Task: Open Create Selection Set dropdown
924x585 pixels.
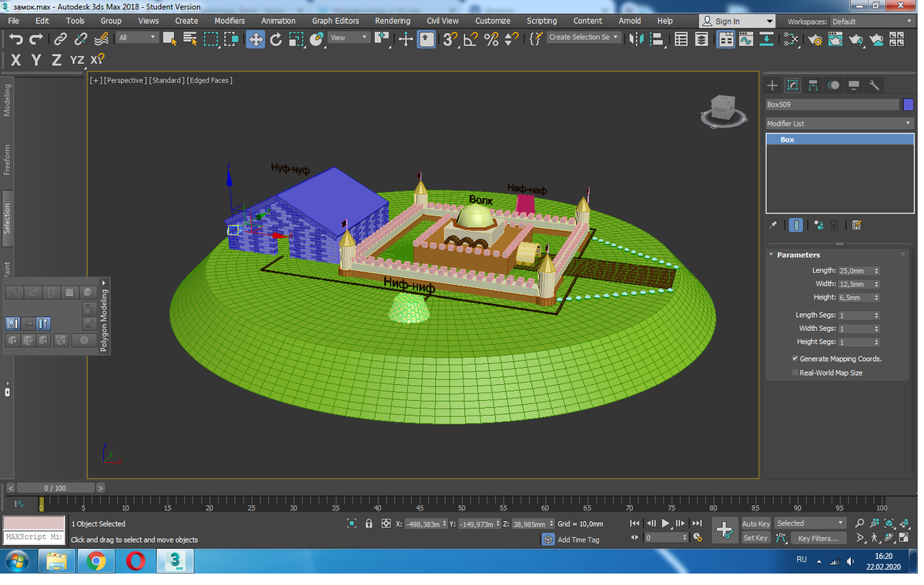Action: [x=584, y=37]
